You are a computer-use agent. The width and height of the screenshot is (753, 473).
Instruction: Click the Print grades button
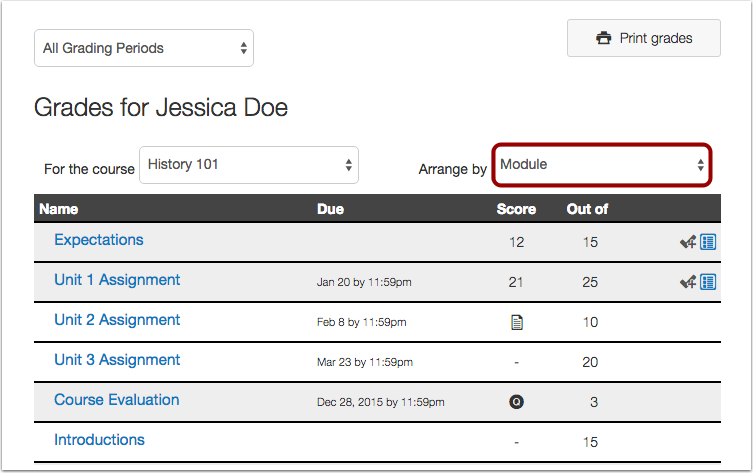(643, 39)
